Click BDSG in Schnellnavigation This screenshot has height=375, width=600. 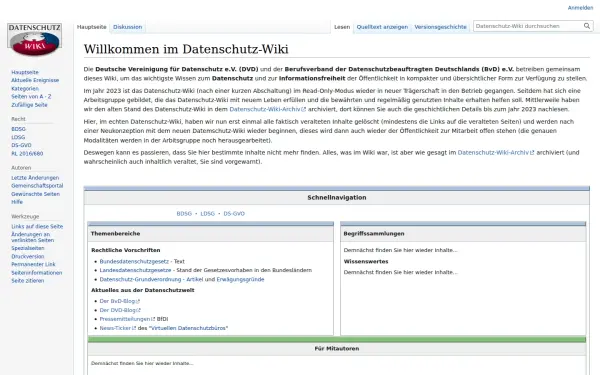[184, 214]
